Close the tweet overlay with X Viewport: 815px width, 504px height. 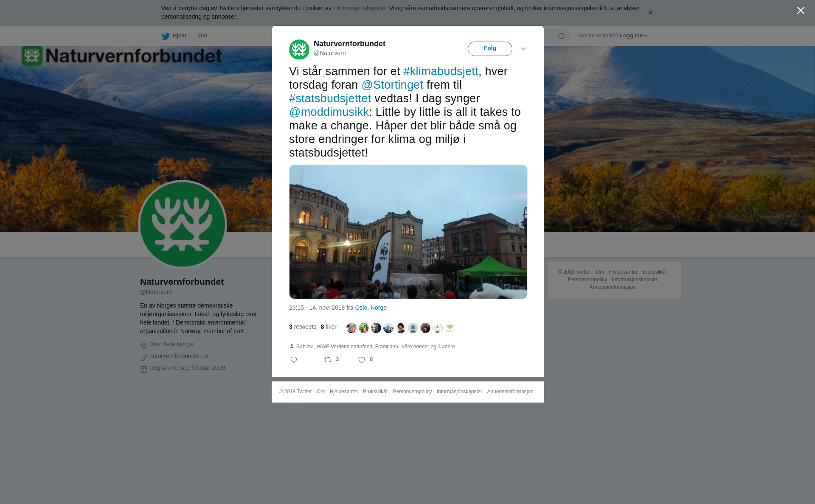tap(801, 11)
